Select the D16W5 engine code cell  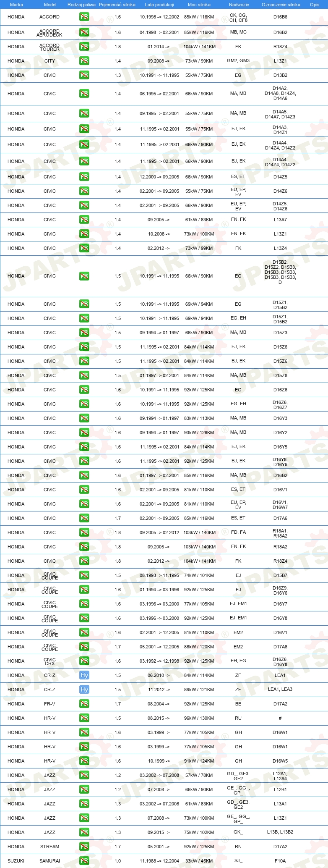[x=280, y=761]
